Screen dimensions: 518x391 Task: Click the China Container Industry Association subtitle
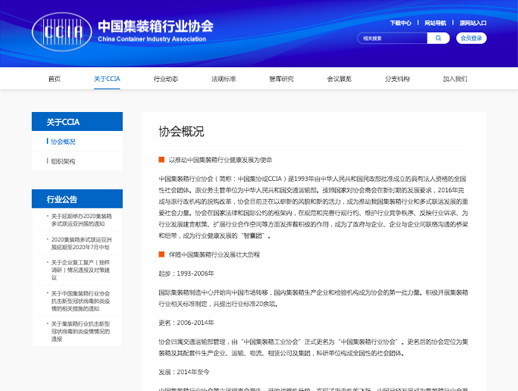tap(152, 39)
